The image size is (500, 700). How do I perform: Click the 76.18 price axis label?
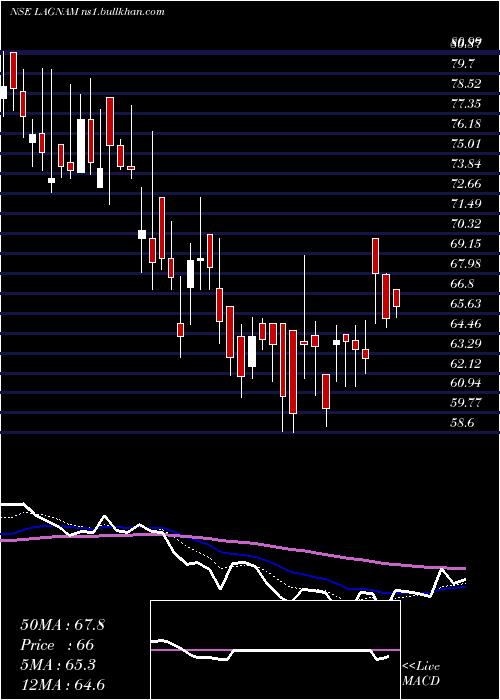point(466,124)
